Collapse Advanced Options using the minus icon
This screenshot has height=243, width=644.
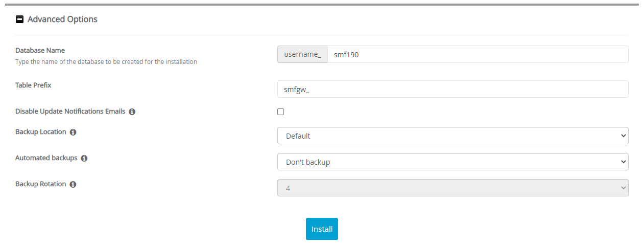click(x=20, y=19)
